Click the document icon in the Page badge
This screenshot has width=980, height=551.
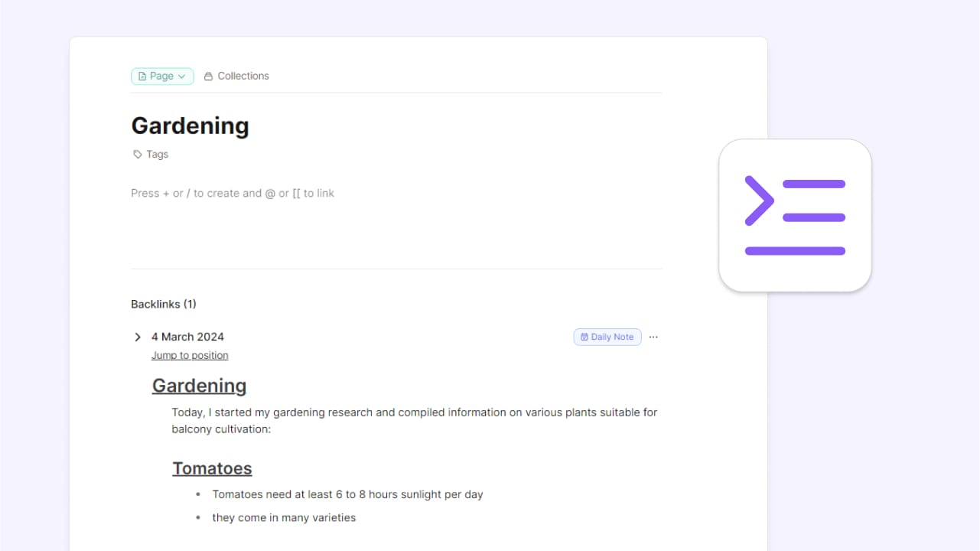[x=142, y=77]
